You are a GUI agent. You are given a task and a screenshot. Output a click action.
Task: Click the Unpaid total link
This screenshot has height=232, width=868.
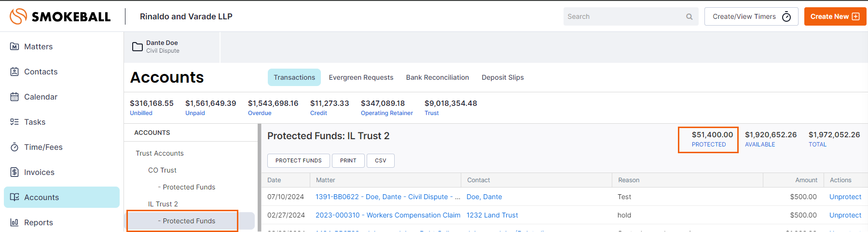[x=195, y=113]
